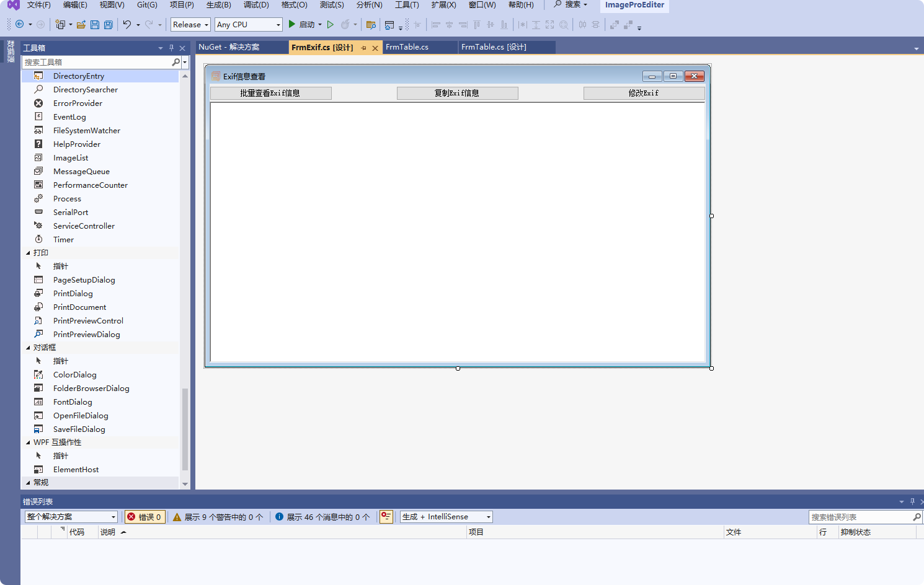Click the Save All toolbar icon

(x=109, y=25)
